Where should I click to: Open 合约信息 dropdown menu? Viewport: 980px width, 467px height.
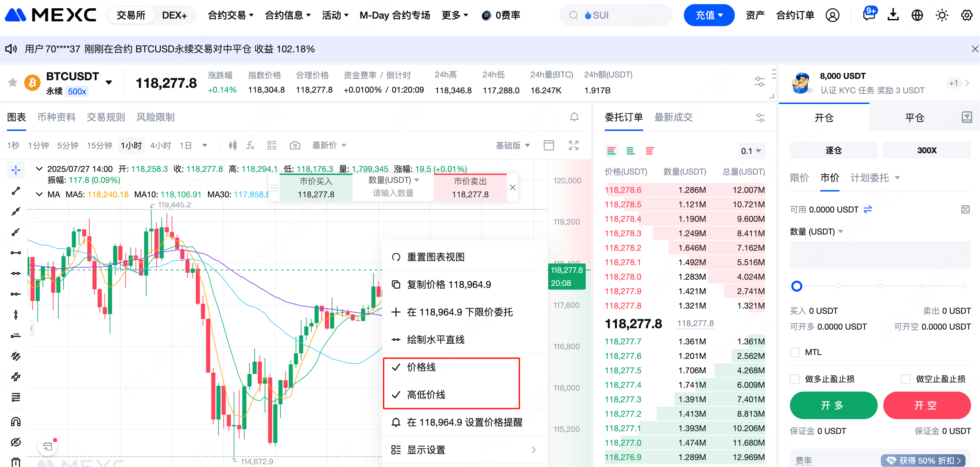[x=287, y=15]
